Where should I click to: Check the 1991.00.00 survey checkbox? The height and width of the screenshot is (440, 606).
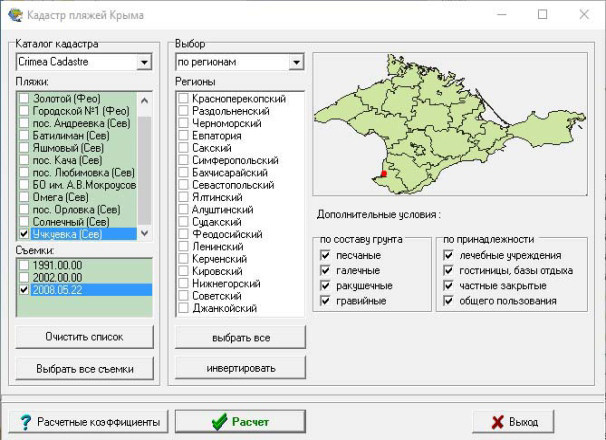coord(24,265)
